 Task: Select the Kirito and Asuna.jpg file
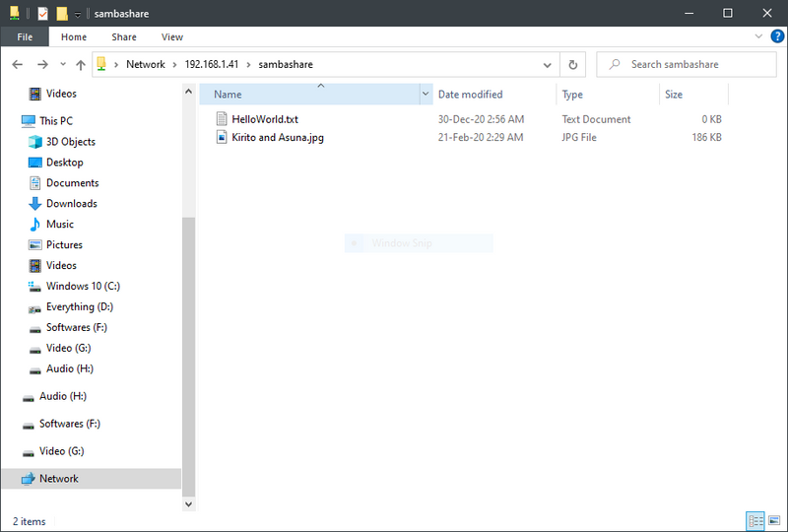tap(278, 137)
